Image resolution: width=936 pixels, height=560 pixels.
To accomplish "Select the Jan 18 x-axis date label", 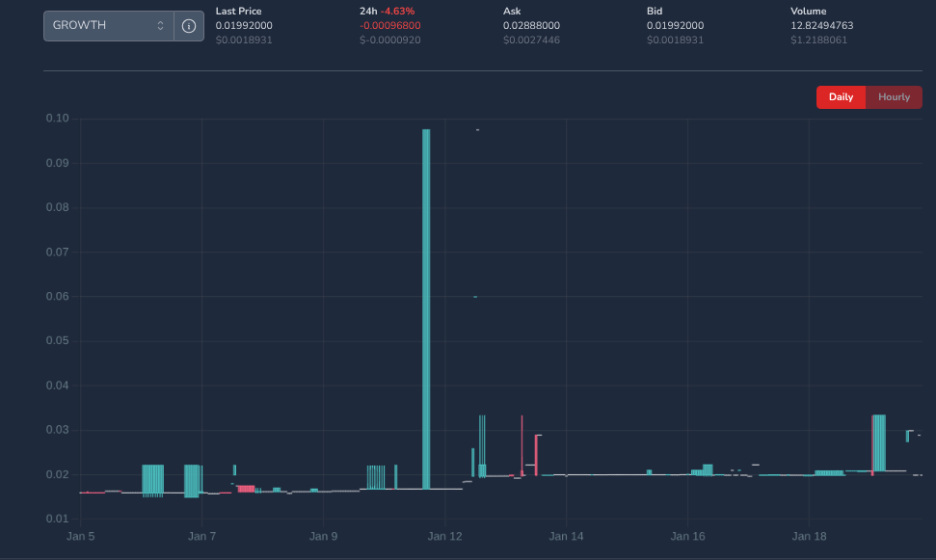I will coord(809,536).
